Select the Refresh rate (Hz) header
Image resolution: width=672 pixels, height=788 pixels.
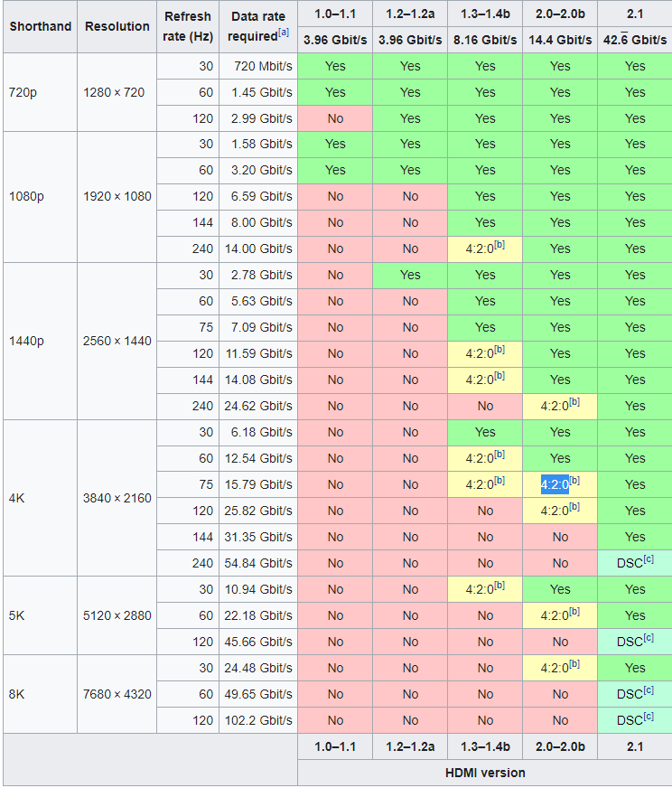[188, 26]
